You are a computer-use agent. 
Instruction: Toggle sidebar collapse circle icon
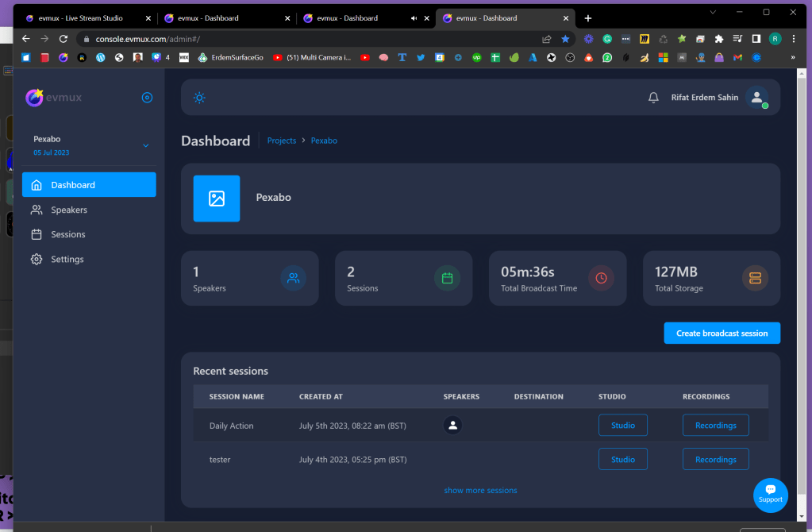147,98
